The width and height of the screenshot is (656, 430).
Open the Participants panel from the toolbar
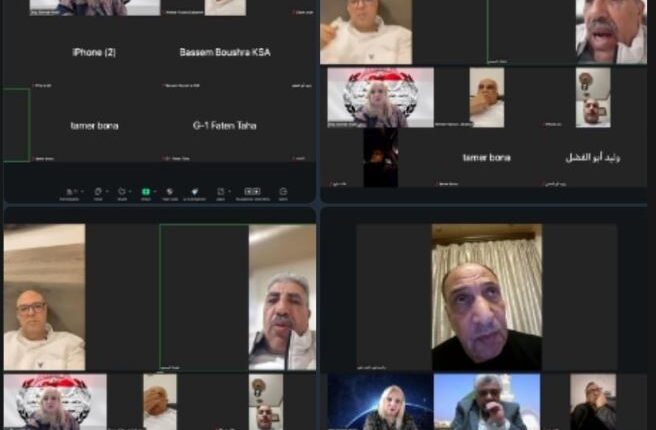pos(70,190)
